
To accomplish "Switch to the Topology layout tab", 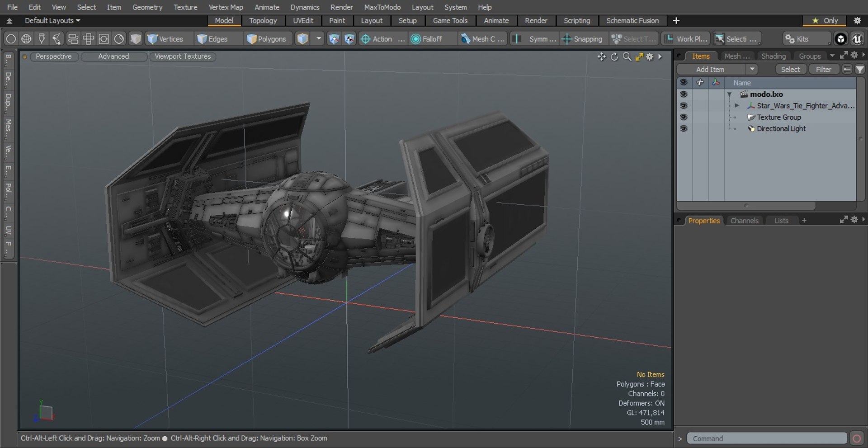I will (x=263, y=21).
